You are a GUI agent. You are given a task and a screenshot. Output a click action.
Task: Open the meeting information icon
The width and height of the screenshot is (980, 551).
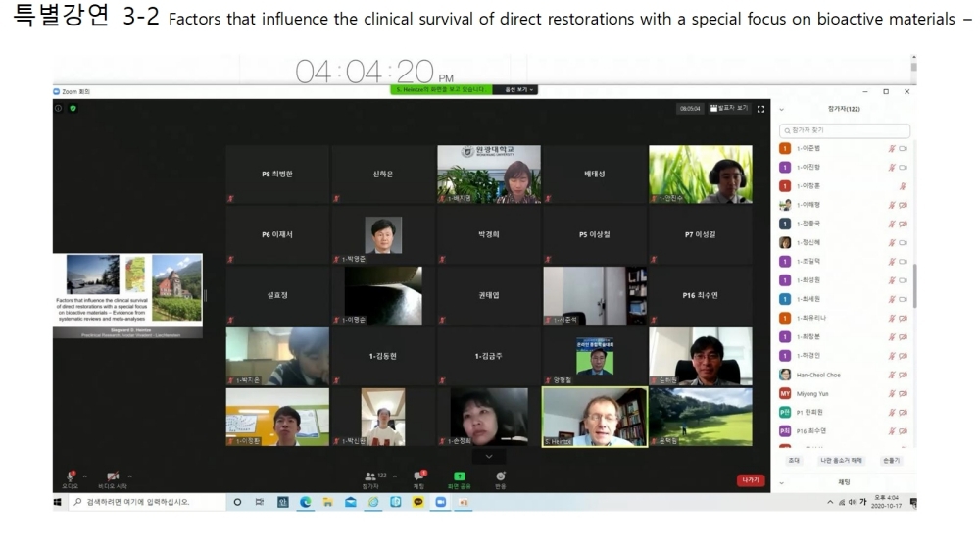pos(59,108)
